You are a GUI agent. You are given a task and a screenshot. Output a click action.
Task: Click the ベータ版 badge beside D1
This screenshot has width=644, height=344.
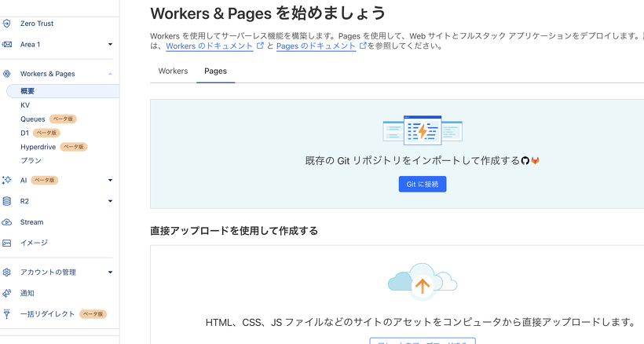(47, 133)
